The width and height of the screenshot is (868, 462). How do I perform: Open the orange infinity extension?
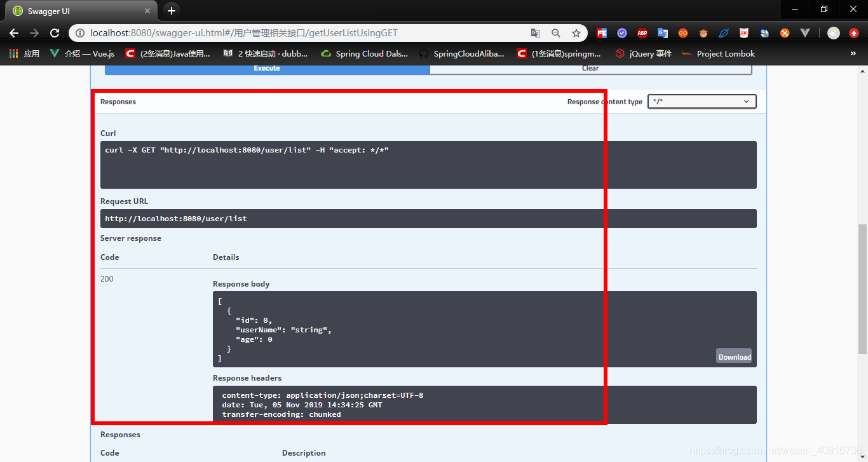(x=683, y=33)
